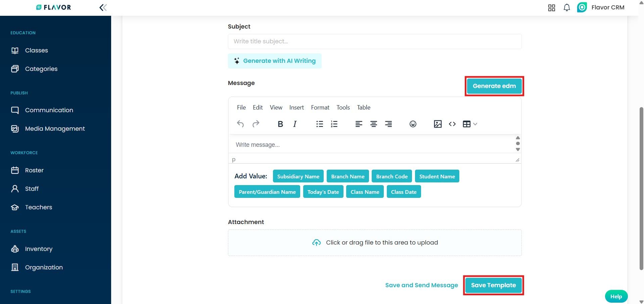Click the insert image icon
Image resolution: width=644 pixels, height=304 pixels.
click(x=438, y=124)
